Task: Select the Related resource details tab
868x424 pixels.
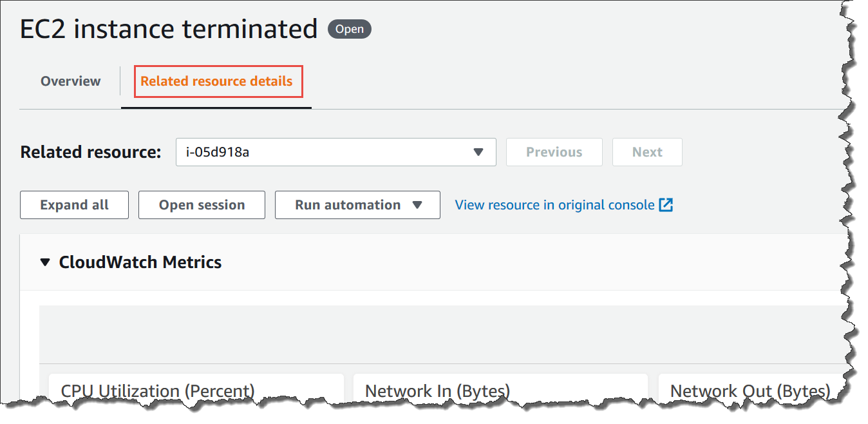Action: (x=218, y=82)
